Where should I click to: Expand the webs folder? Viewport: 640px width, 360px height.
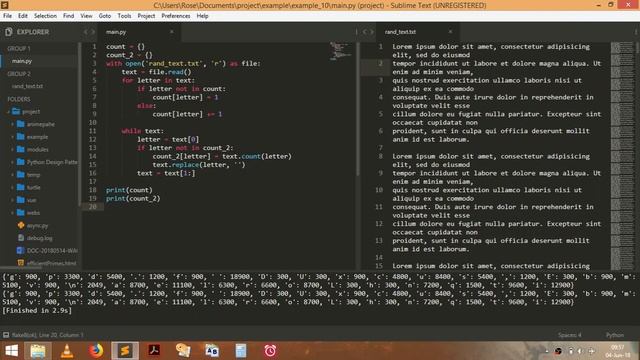pyautogui.click(x=12, y=213)
